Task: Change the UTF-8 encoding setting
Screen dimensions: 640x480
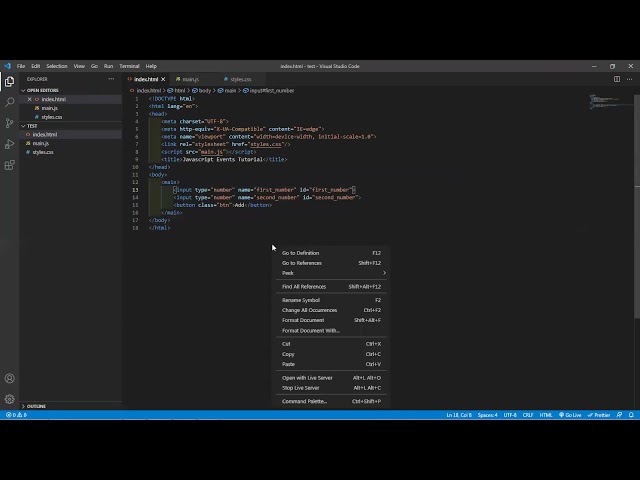Action: tap(510, 415)
